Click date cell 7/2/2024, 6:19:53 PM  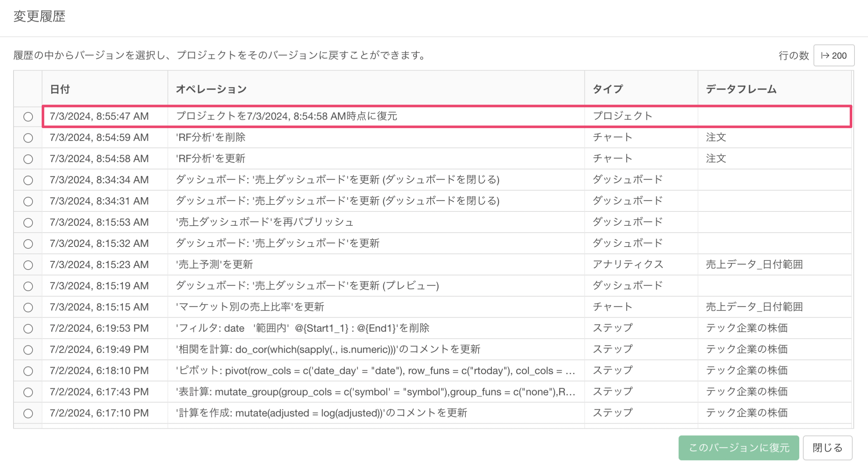point(99,328)
